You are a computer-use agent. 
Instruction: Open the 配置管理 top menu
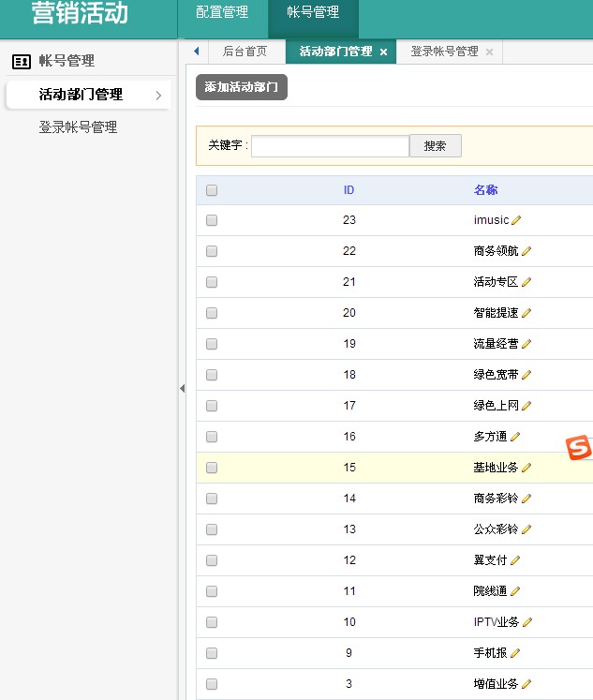coord(222,12)
